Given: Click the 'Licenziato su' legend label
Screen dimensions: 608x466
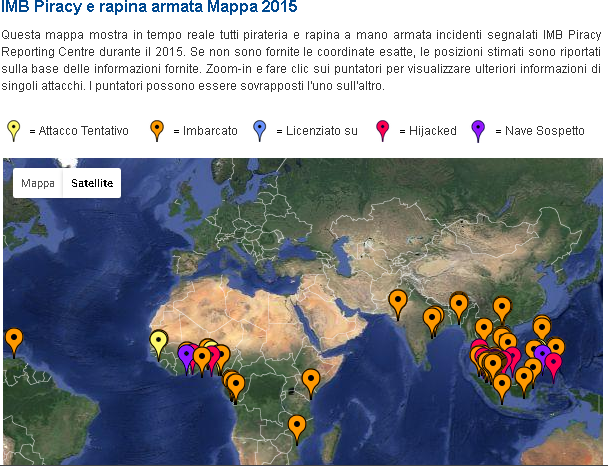Looking at the screenshot, I should pos(322,131).
